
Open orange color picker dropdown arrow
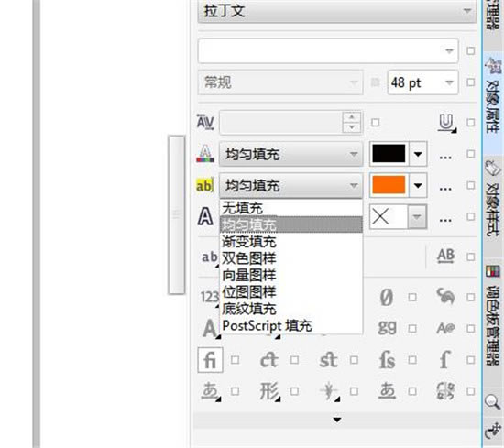pos(418,185)
